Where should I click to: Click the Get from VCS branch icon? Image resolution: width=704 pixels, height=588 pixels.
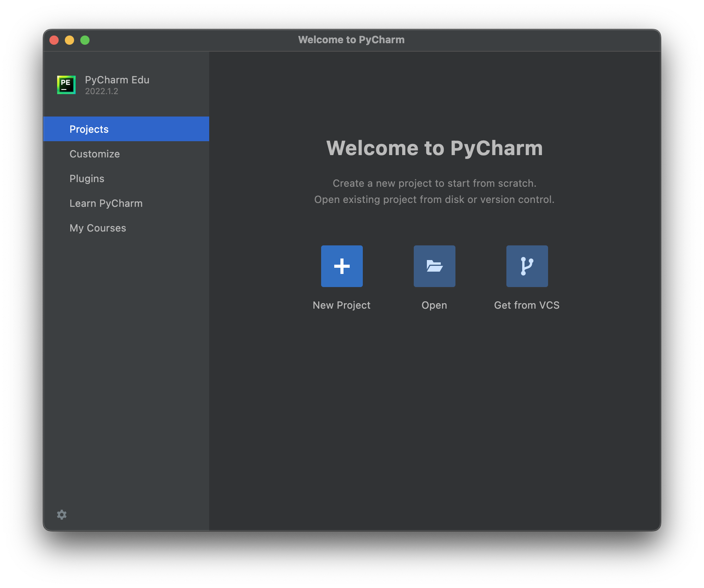tap(527, 266)
